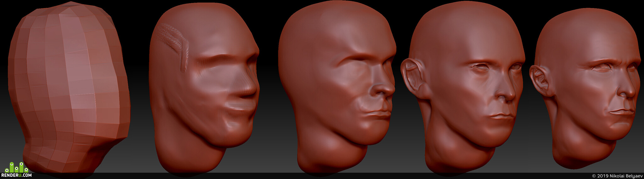Select the fifth final refined head

point(586,90)
